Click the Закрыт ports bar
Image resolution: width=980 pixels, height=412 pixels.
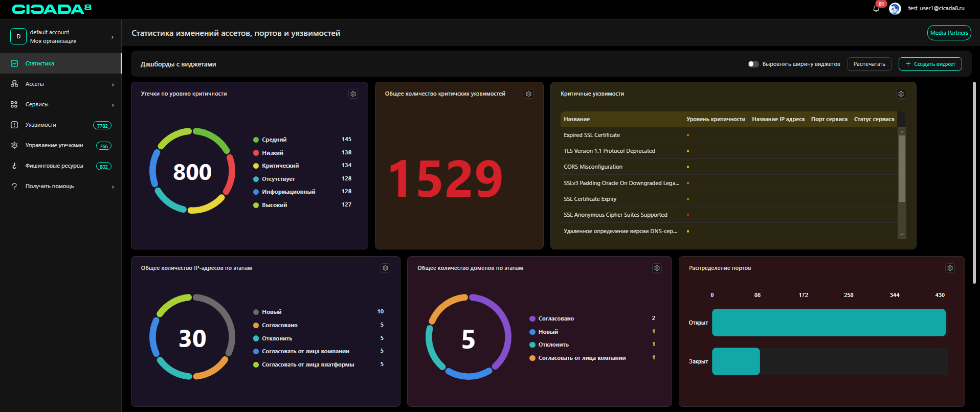click(736, 361)
